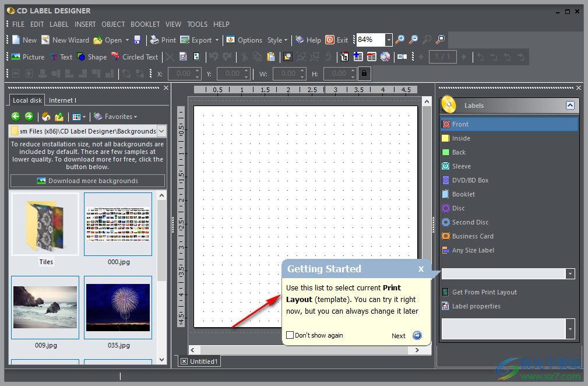588x386 pixels.
Task: Insert a Shape object
Action: point(92,57)
